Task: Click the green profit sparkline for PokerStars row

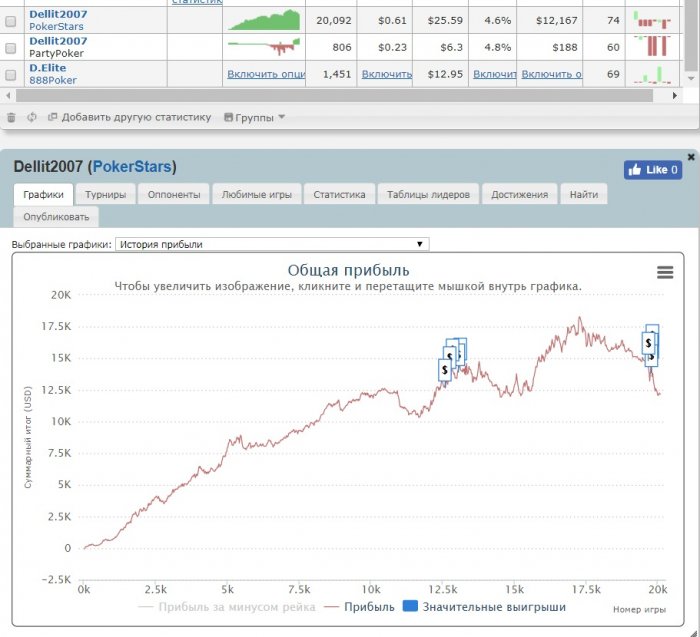Action: [x=264, y=20]
